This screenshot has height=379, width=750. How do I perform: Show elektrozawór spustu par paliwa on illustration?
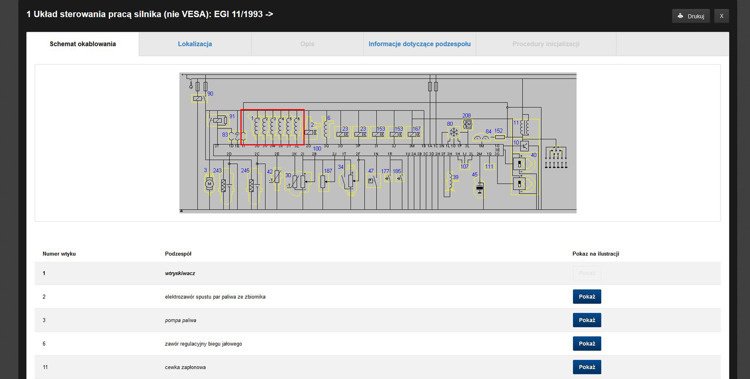[x=587, y=297]
